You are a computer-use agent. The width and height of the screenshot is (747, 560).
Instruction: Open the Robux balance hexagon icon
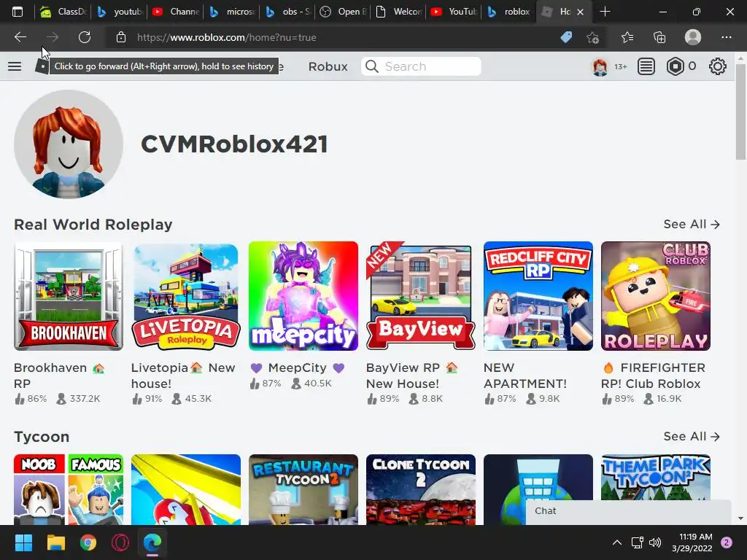tap(675, 66)
